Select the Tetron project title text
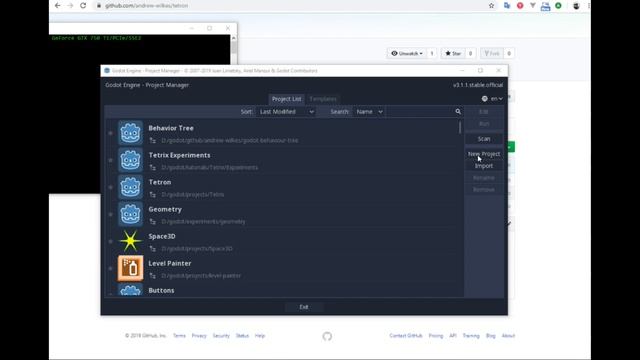 [160, 182]
